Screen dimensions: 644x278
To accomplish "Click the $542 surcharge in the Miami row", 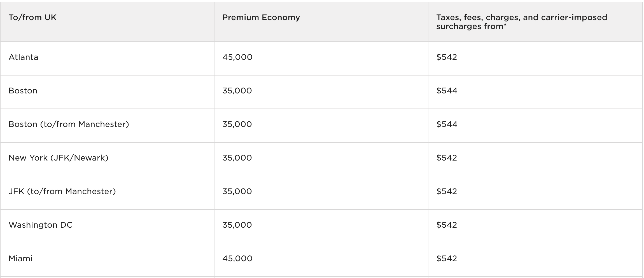I will [x=447, y=259].
